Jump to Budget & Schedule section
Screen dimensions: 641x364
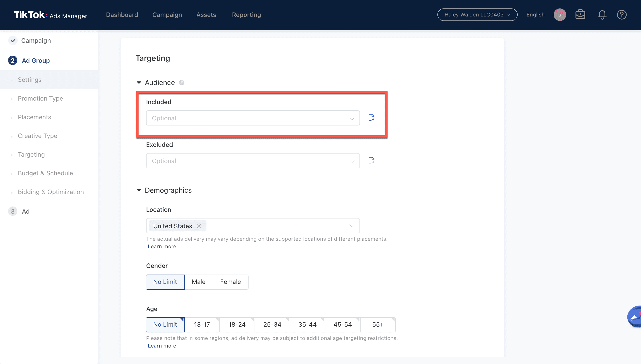(x=45, y=173)
